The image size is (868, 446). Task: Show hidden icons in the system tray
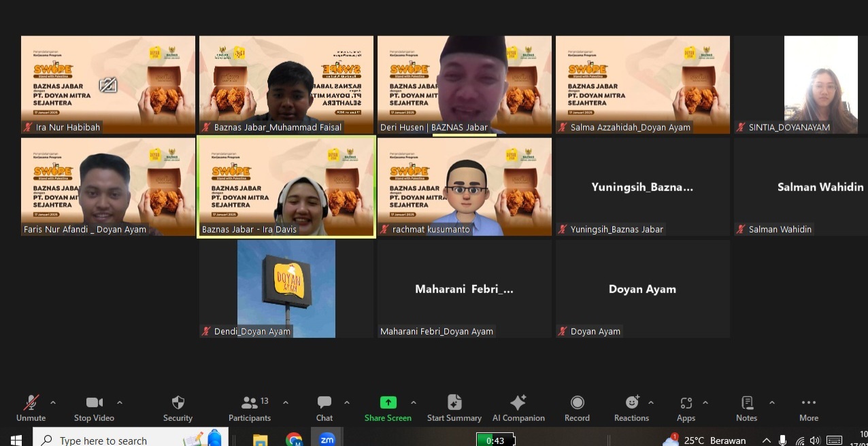coord(767,441)
